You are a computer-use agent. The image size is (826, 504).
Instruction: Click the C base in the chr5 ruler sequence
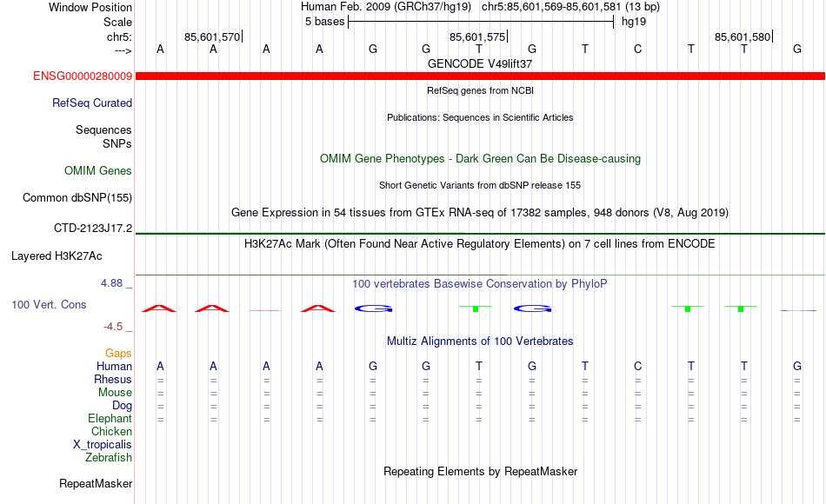[638, 49]
